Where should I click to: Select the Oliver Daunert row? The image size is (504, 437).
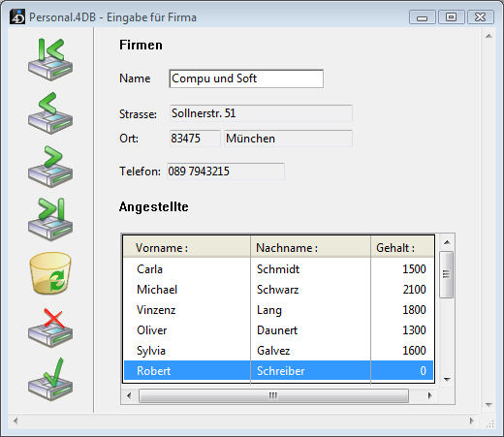[278, 330]
